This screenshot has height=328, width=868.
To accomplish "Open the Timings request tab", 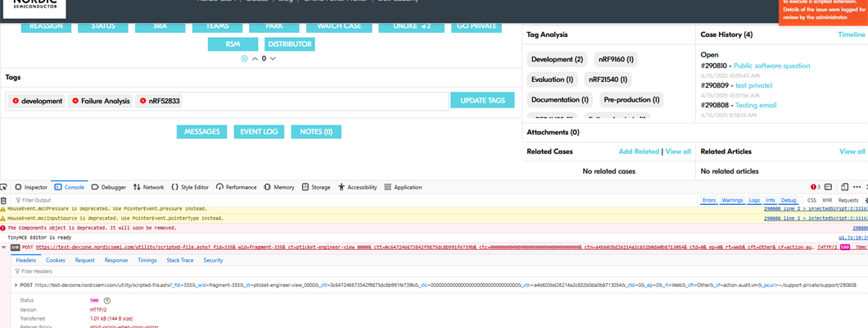I will click(147, 260).
